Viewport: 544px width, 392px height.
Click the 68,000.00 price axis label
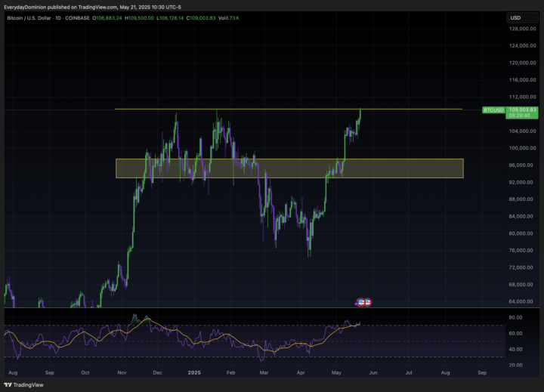pyautogui.click(x=521, y=285)
